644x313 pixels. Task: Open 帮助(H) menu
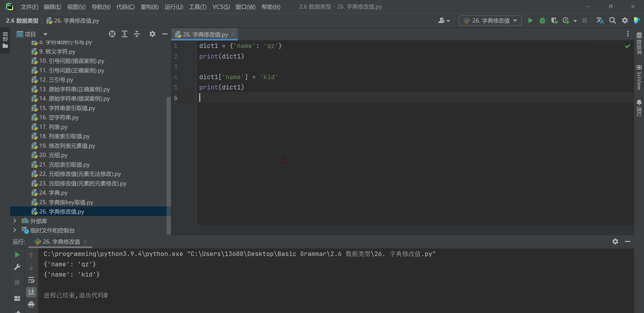point(271,7)
